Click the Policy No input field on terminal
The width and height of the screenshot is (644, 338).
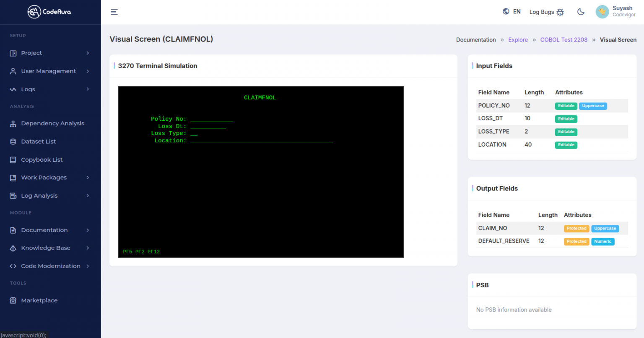(212, 119)
